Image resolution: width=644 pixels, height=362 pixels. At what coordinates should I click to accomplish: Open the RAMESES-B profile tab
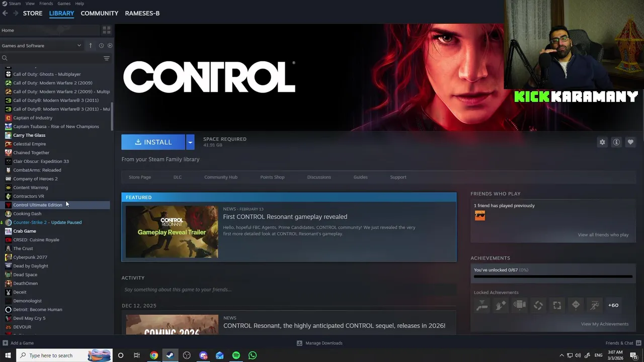(142, 13)
